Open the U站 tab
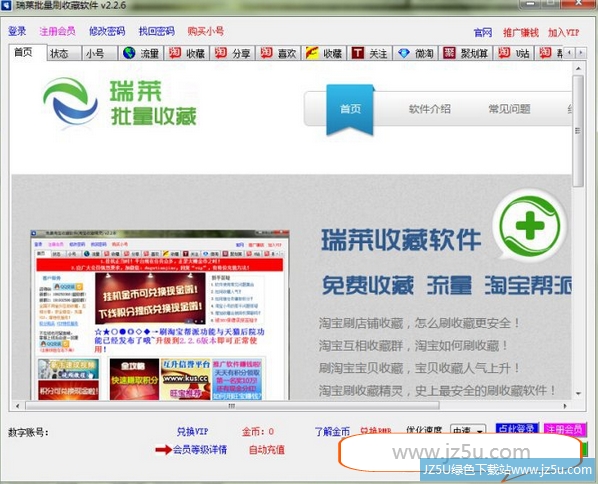Image resolution: width=598 pixels, height=484 pixels. 514,53
